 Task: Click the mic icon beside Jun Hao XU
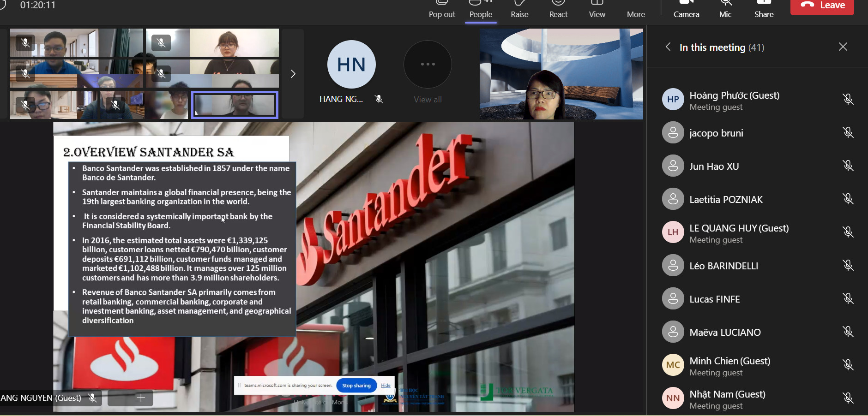tap(848, 166)
